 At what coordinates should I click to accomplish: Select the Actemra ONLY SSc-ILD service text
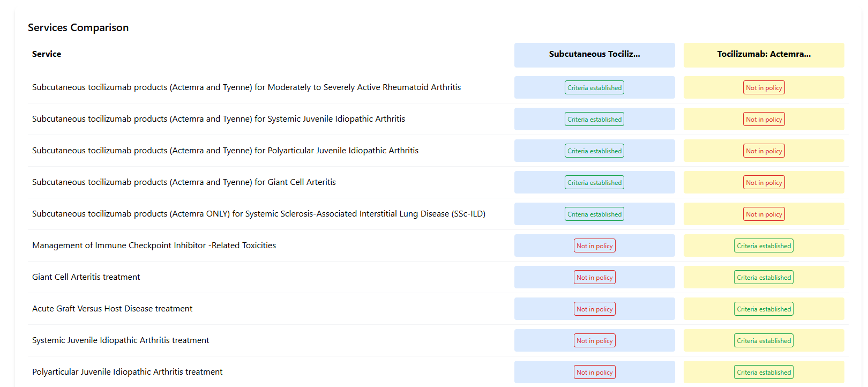pos(258,214)
